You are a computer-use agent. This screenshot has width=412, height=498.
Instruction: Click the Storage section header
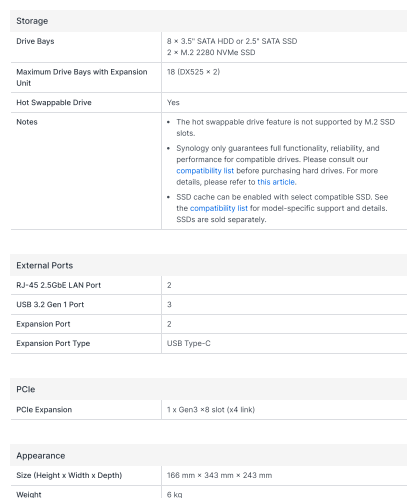[x=208, y=21]
